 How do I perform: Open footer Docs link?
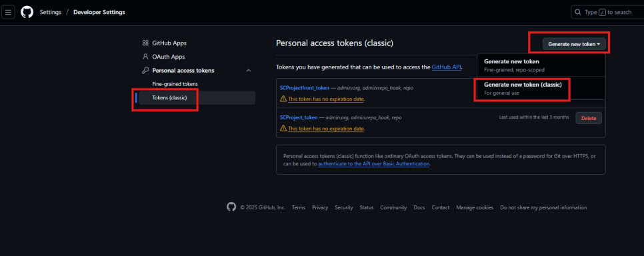click(419, 207)
